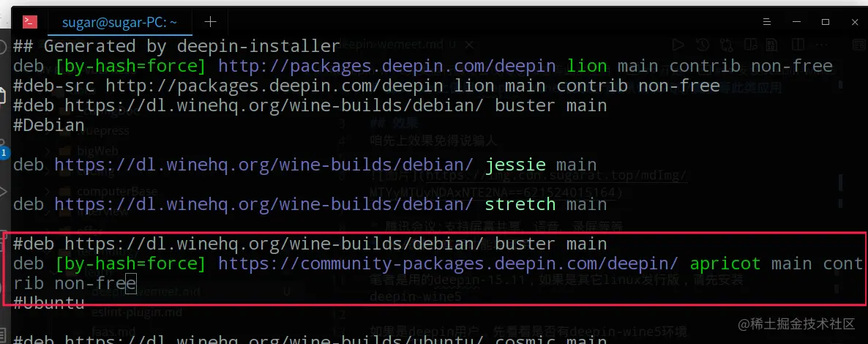Close the terminal window
This screenshot has width=868, height=344.
855,22
